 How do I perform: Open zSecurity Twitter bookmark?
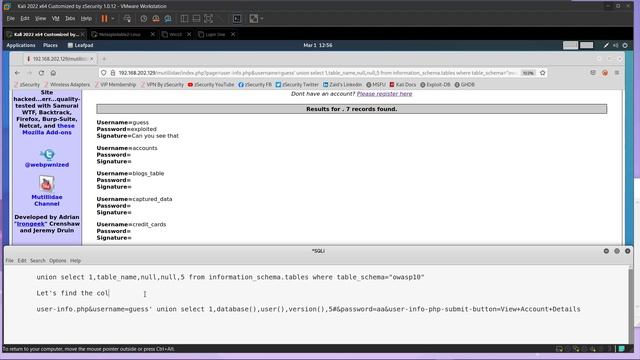click(x=297, y=84)
